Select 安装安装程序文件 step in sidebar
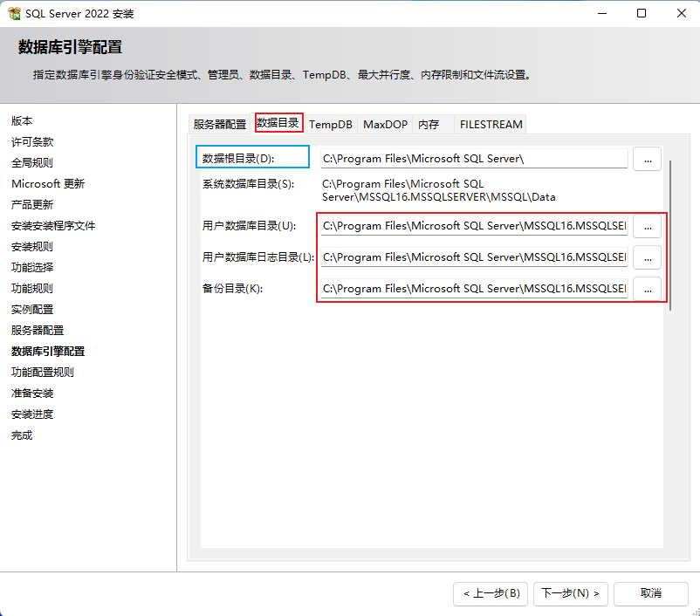Image resolution: width=700 pixels, height=616 pixels. (x=53, y=226)
